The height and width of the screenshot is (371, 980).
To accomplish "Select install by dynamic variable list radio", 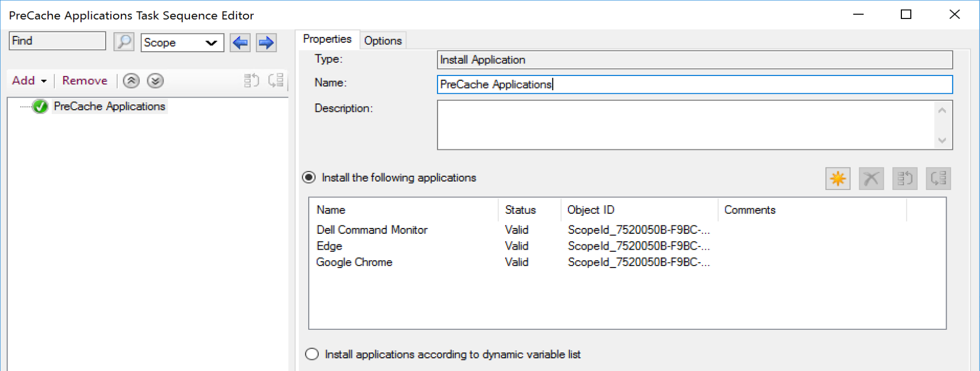I will point(312,354).
